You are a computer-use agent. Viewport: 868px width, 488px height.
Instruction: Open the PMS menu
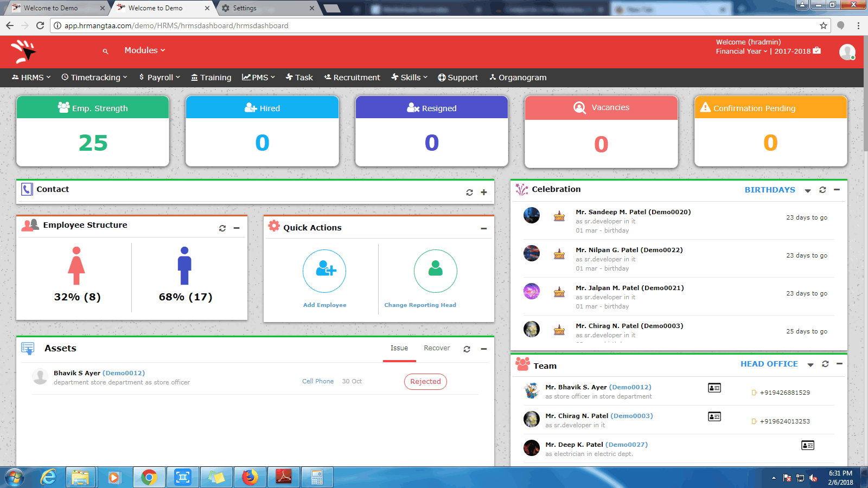click(258, 78)
